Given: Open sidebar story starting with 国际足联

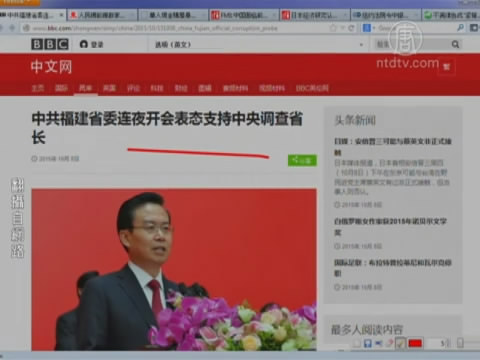Looking at the screenshot, I should point(393,268).
